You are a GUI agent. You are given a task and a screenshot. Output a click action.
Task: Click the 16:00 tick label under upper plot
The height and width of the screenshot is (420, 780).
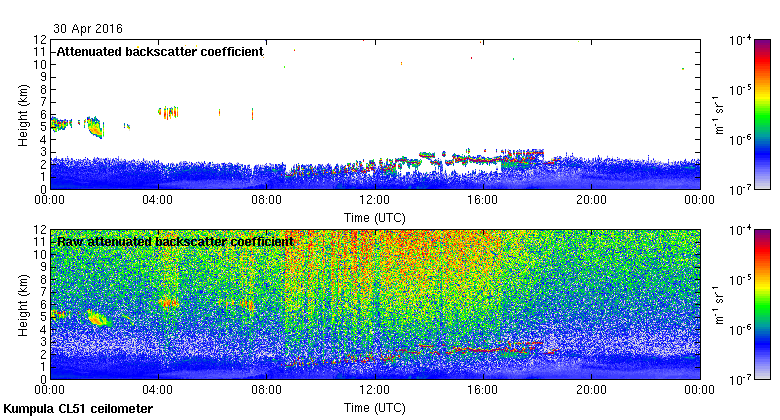[x=483, y=200]
